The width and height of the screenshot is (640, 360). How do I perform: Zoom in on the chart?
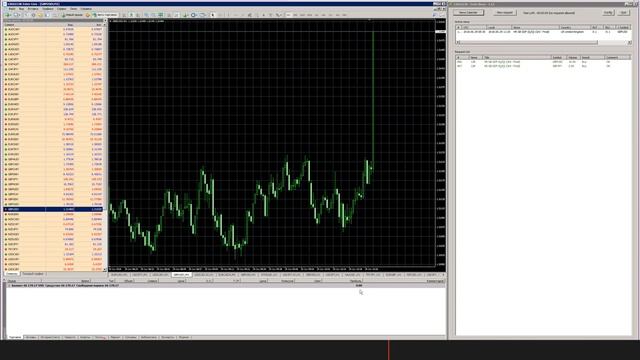146,15
